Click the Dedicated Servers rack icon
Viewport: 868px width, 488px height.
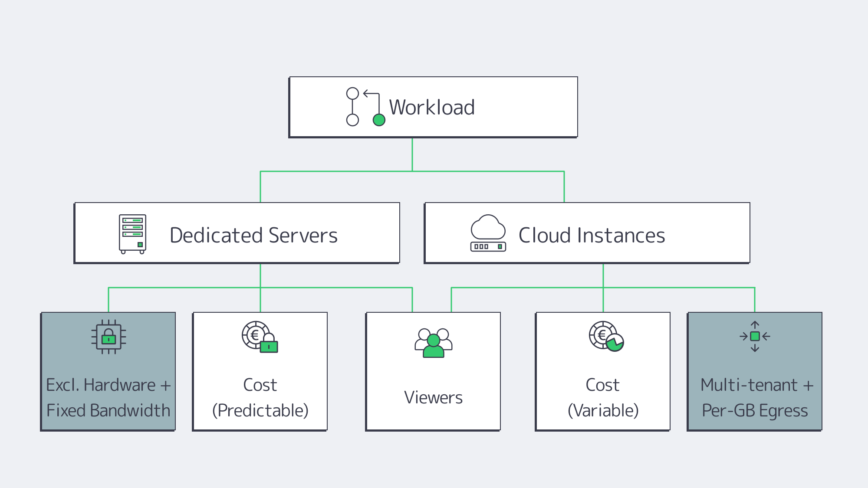pos(132,234)
